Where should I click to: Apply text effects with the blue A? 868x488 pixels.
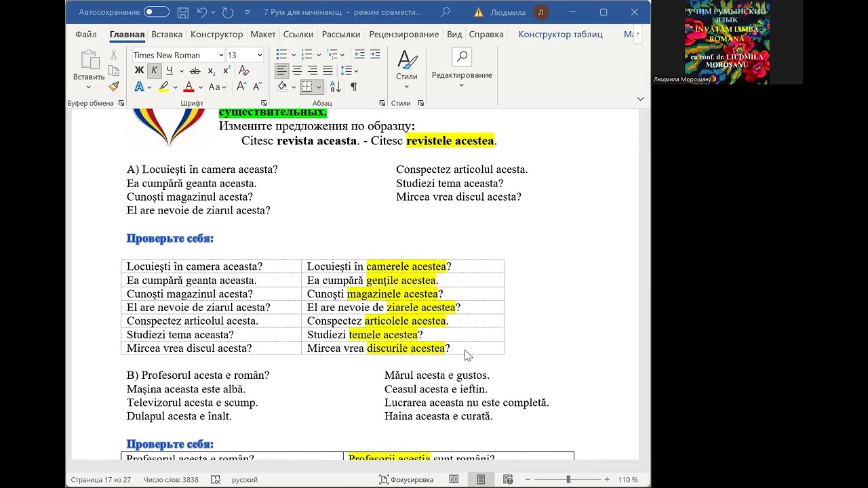[x=139, y=87]
